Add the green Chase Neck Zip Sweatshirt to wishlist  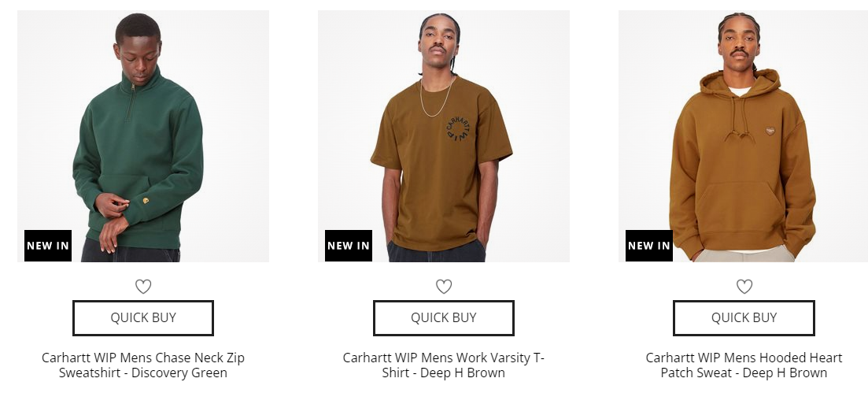point(143,286)
